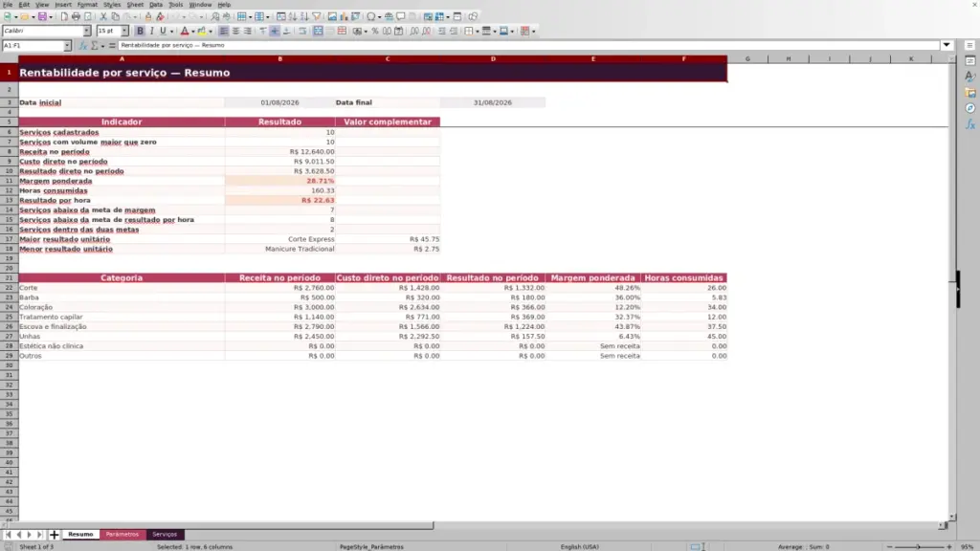Image resolution: width=980 pixels, height=551 pixels.
Task: Click the Format as Percent icon
Action: coord(375,32)
